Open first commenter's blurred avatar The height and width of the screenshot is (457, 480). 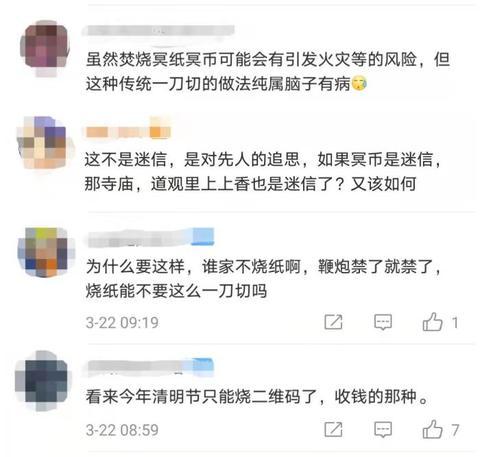click(x=45, y=49)
